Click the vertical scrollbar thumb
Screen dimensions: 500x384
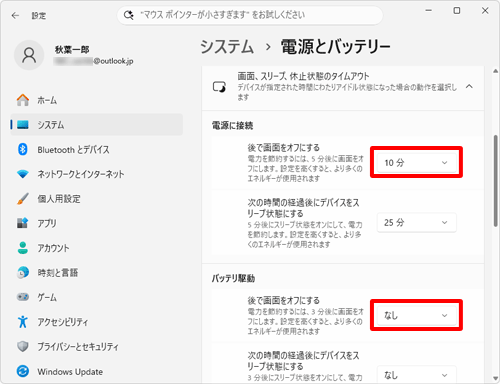click(x=495, y=181)
